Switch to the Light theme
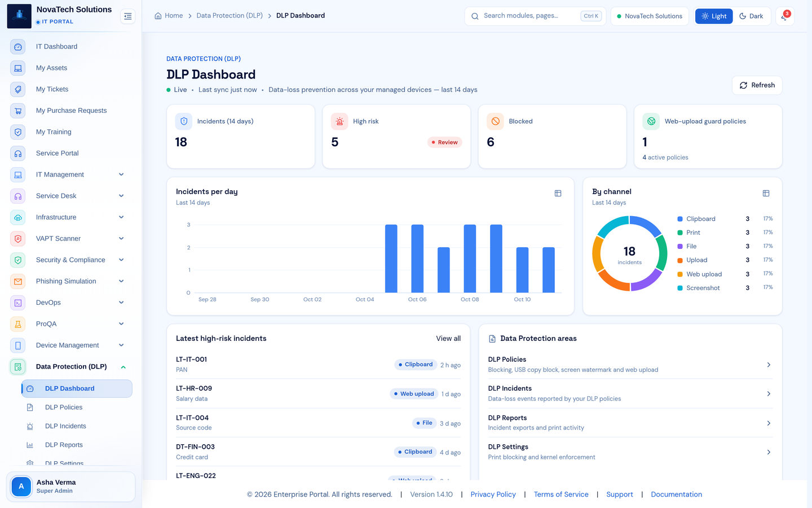Viewport: 812px width, 508px height. click(714, 16)
